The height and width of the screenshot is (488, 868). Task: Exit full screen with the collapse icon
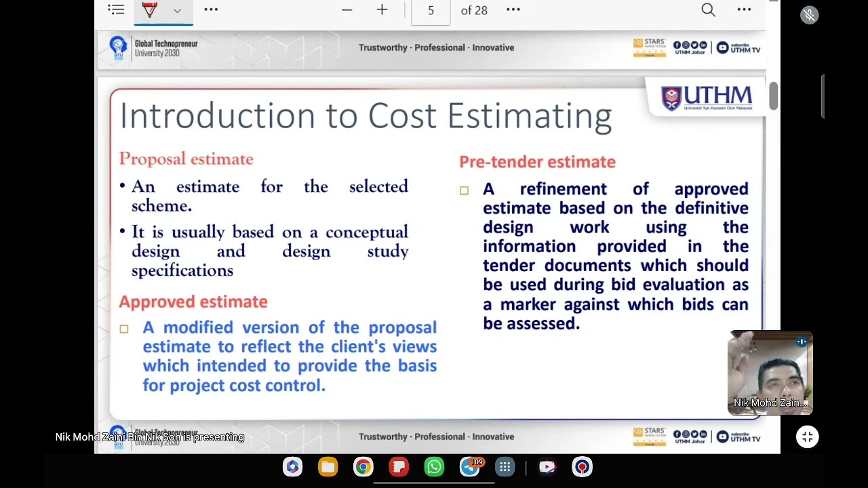[x=807, y=437]
